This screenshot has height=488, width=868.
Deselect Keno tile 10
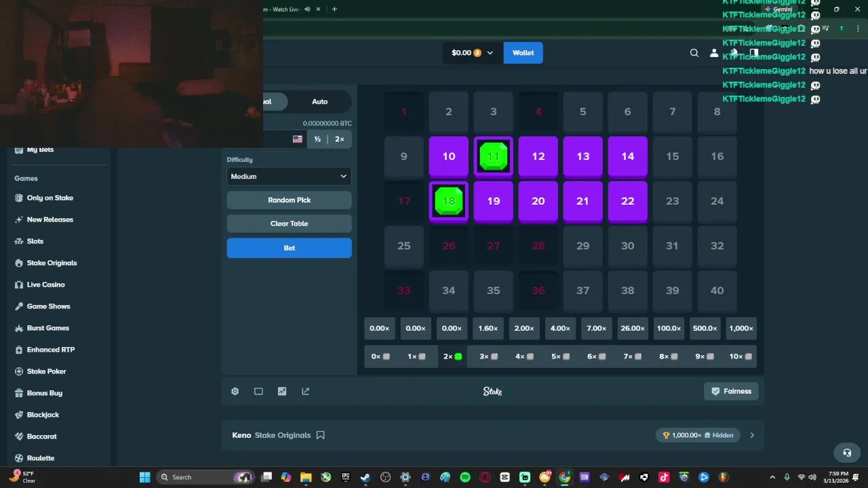click(449, 157)
